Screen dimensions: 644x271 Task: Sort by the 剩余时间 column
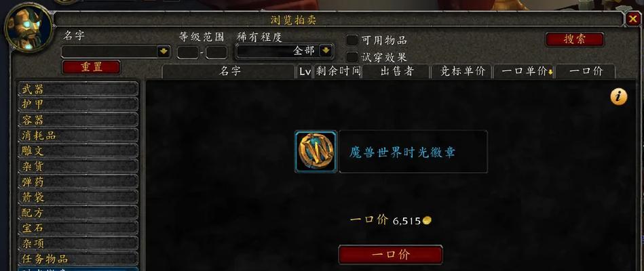[337, 71]
